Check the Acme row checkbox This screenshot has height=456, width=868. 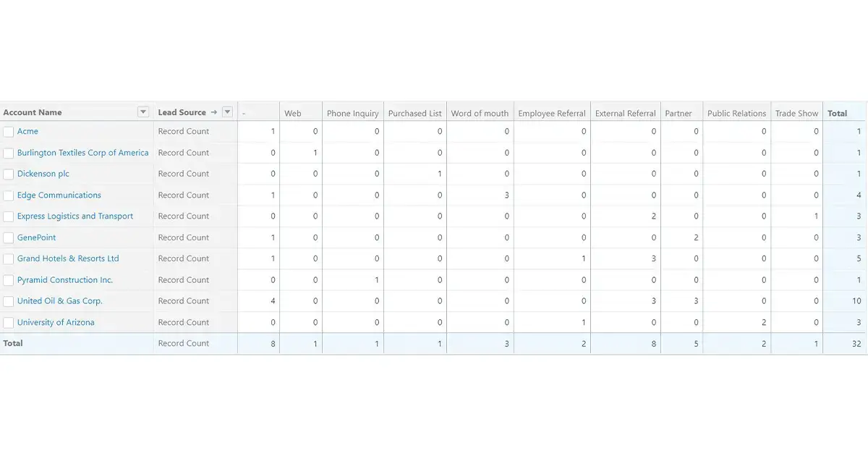[x=9, y=131]
